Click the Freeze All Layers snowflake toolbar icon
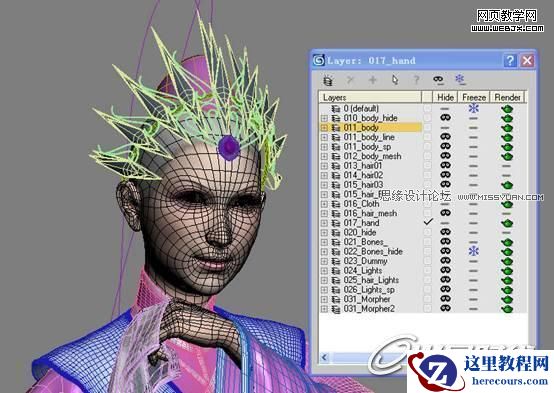The image size is (554, 393). click(460, 80)
